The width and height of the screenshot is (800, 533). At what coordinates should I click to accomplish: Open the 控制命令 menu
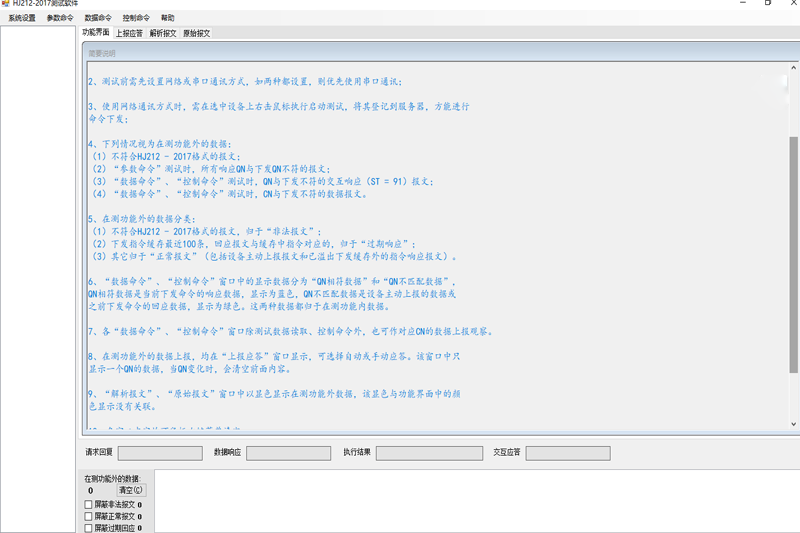pos(136,18)
